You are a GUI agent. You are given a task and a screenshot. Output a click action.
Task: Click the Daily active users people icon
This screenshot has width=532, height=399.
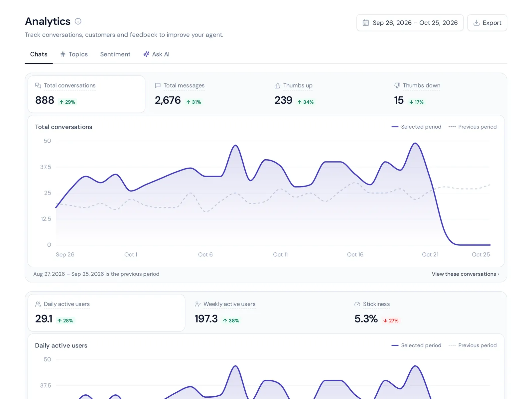[38, 304]
